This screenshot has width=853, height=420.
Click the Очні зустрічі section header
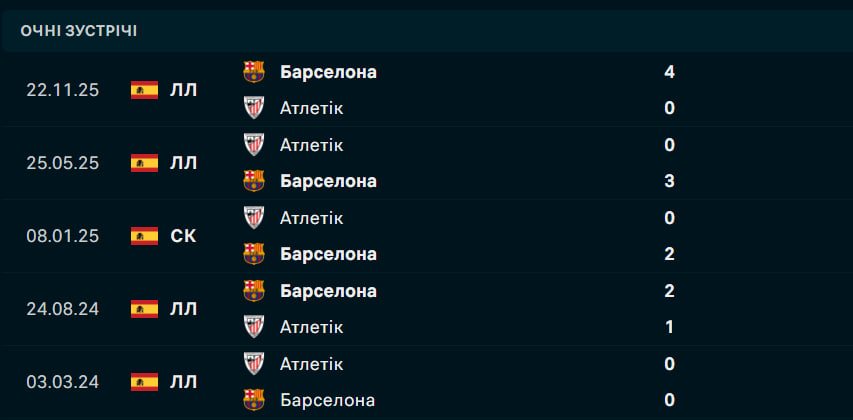[x=79, y=31]
